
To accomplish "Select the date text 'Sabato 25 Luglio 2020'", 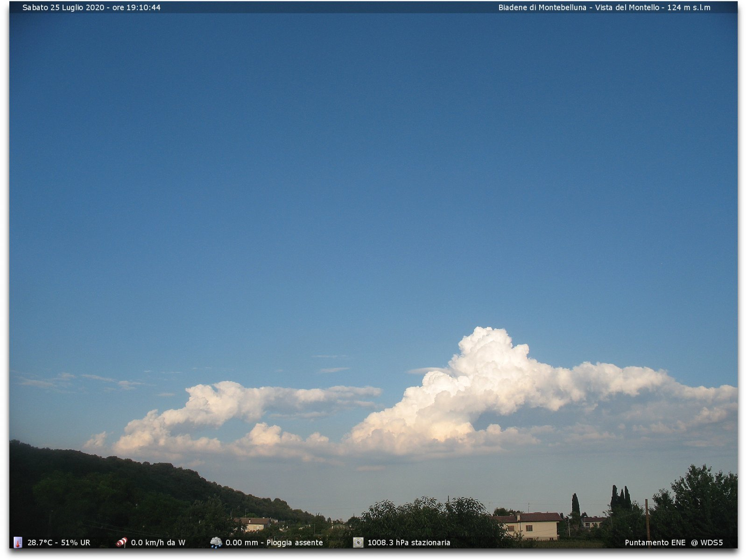I will point(63,7).
